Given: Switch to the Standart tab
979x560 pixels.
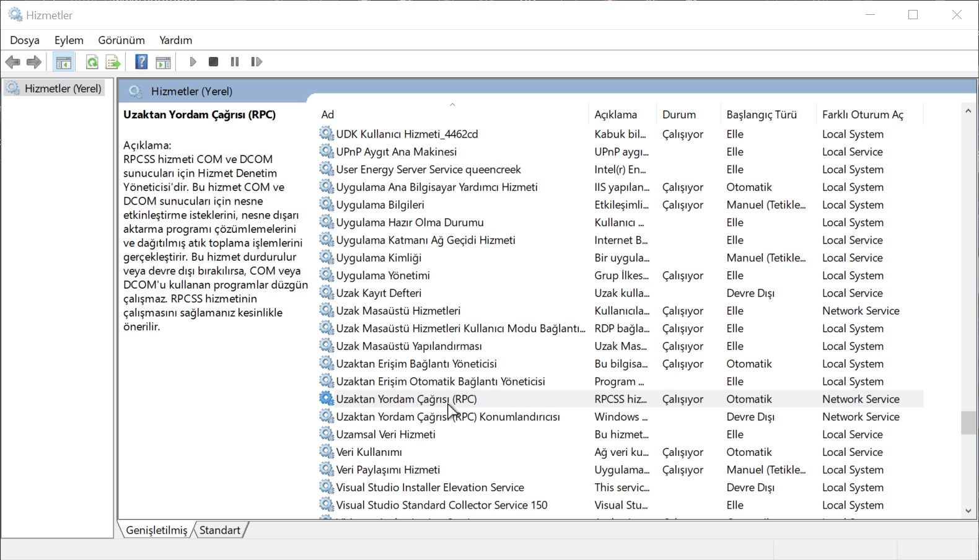Looking at the screenshot, I should (220, 530).
